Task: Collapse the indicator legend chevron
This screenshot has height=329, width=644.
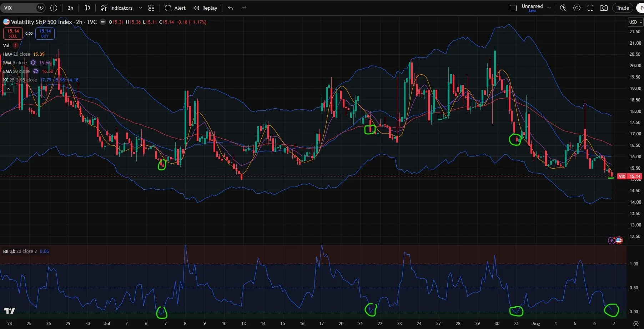Action: (8, 89)
